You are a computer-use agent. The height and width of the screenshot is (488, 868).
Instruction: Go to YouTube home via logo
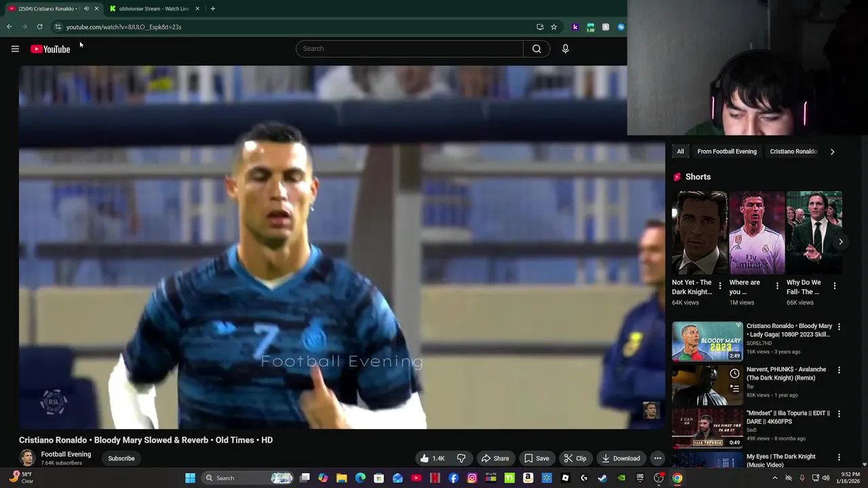click(x=50, y=49)
